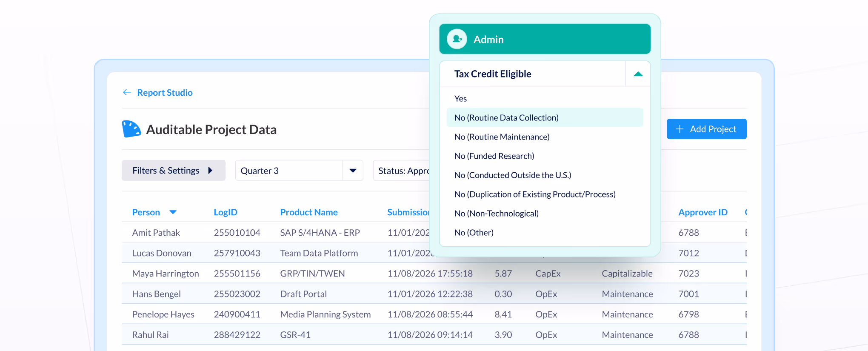Image resolution: width=868 pixels, height=351 pixels.
Task: Select Hans Bengel row name
Action: coord(156,294)
